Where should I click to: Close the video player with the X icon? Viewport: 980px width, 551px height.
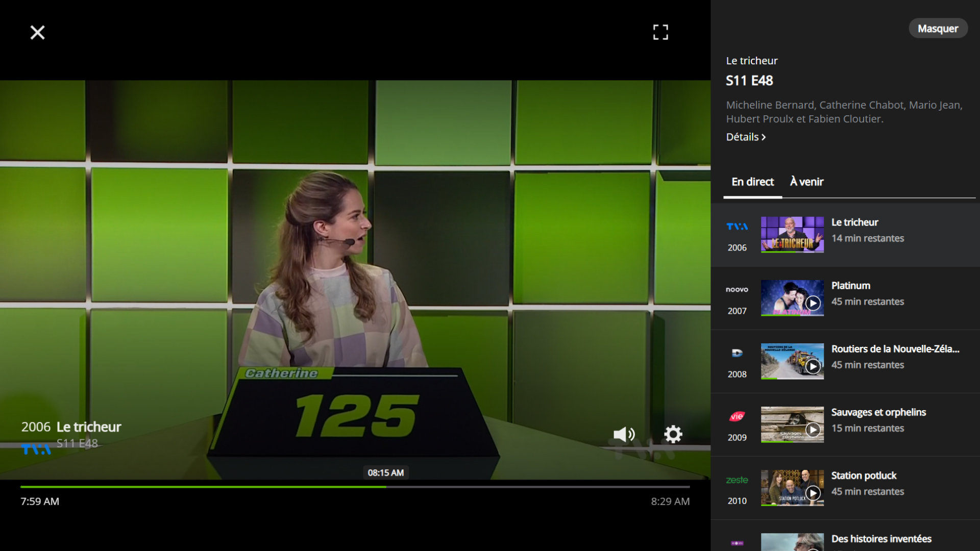click(x=37, y=33)
